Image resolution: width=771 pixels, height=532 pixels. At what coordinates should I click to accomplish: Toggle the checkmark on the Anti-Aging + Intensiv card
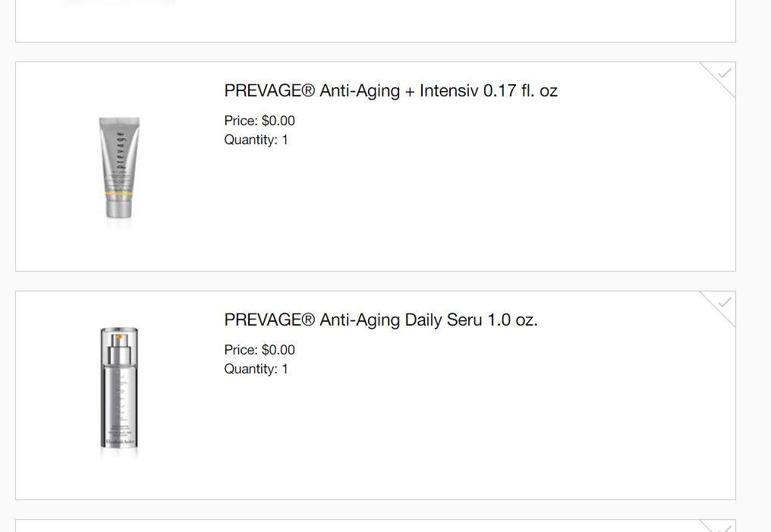click(724, 74)
